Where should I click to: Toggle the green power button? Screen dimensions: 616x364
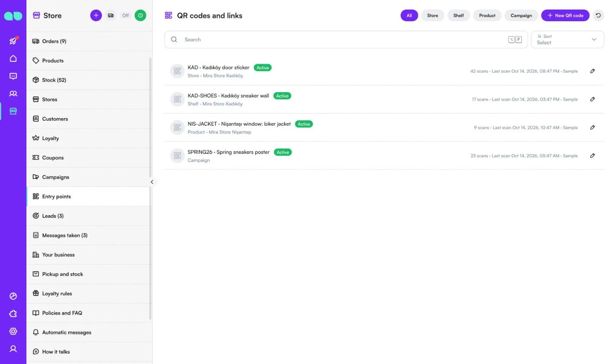(140, 16)
